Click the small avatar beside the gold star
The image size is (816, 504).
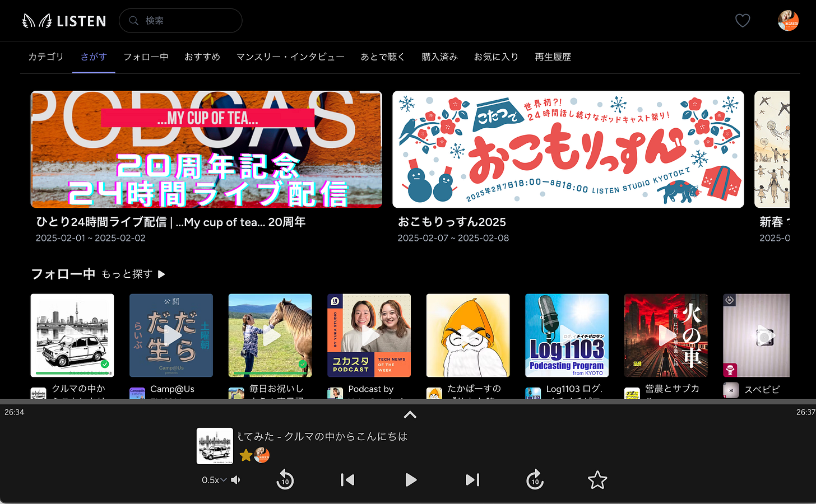(262, 455)
